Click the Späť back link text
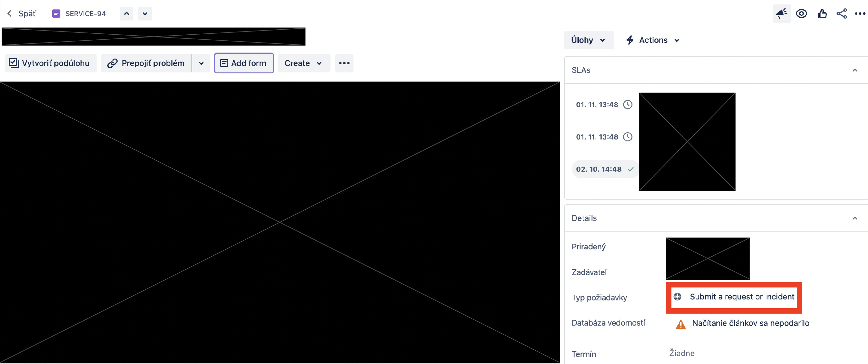 coord(27,14)
